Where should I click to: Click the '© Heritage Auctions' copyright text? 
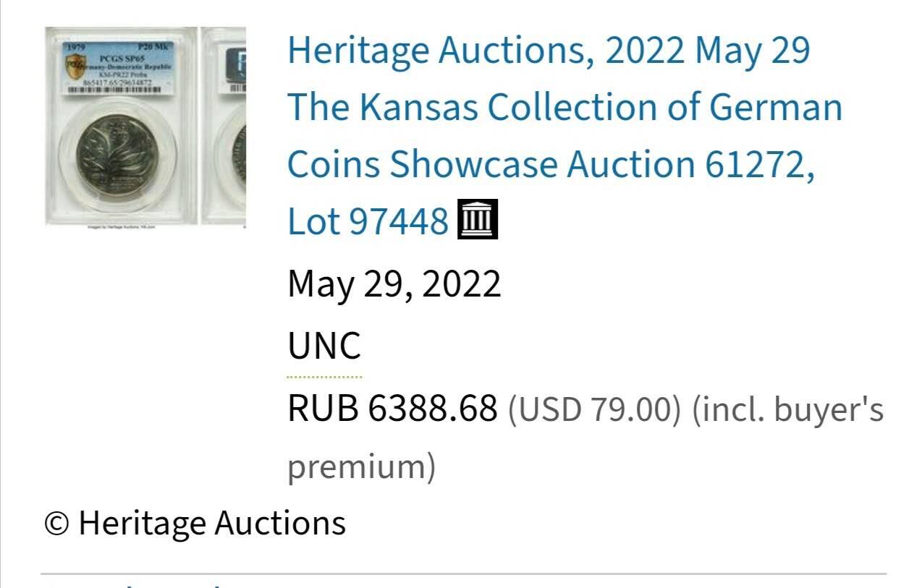[x=195, y=523]
